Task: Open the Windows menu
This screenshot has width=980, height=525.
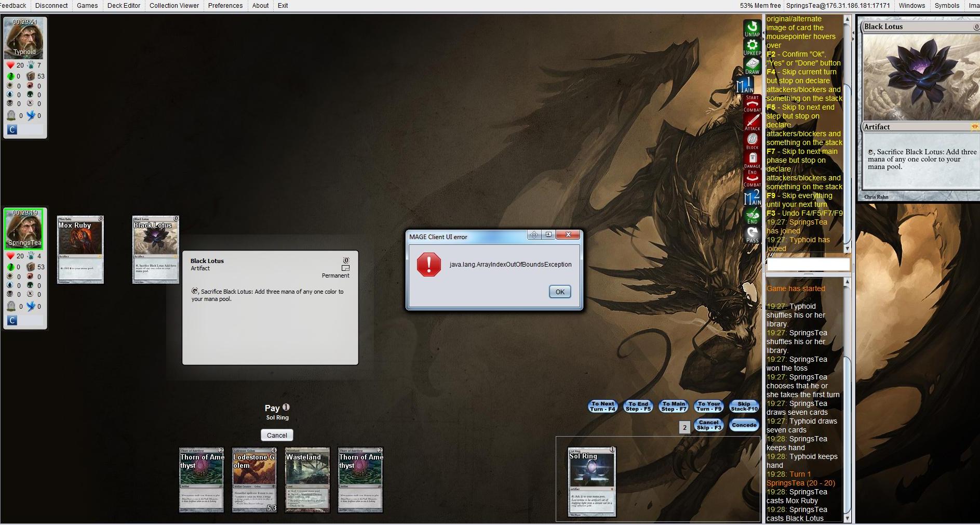Action: [x=912, y=6]
